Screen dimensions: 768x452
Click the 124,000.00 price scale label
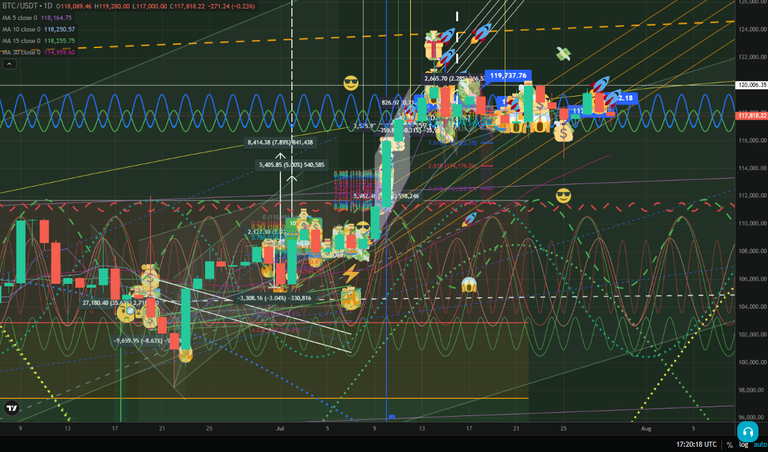(752, 29)
